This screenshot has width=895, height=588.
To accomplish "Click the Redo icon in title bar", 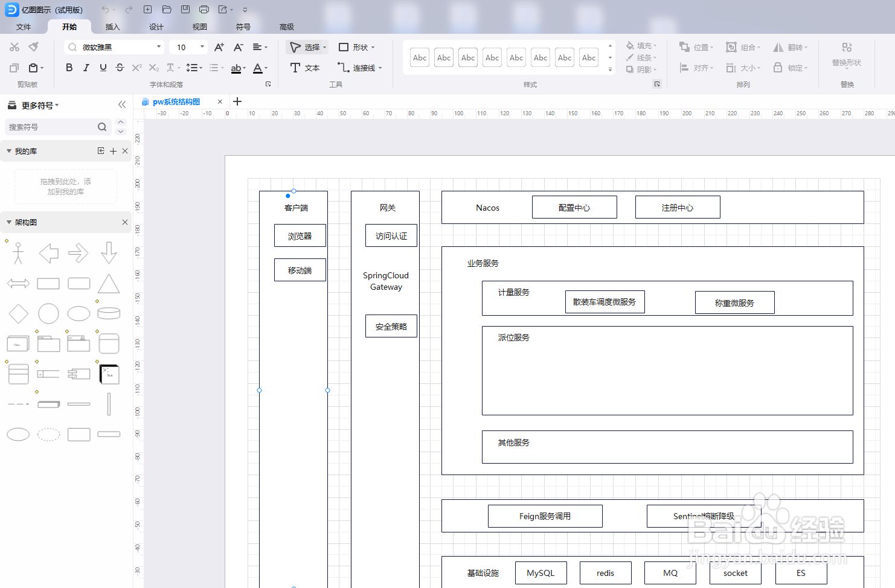I will [129, 10].
